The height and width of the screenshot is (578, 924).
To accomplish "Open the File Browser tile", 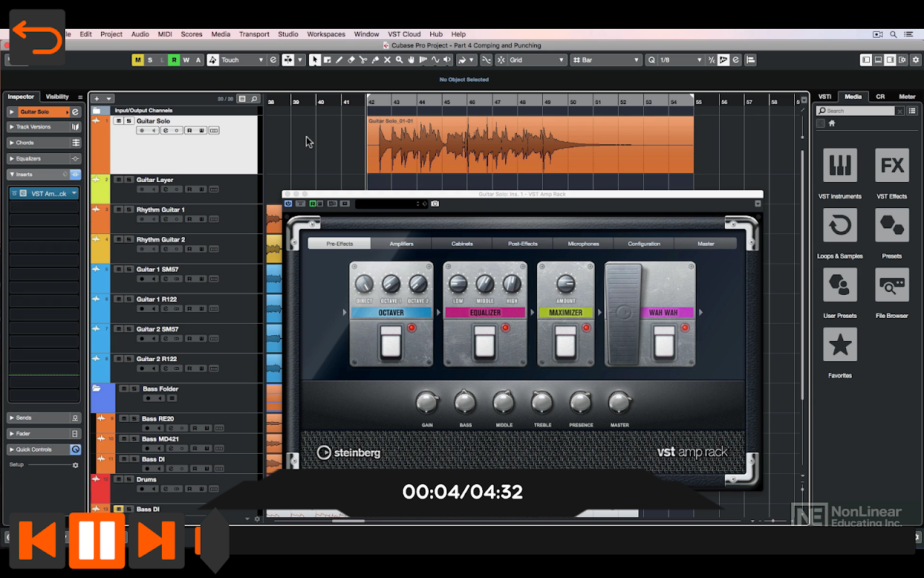I will pyautogui.click(x=892, y=285).
